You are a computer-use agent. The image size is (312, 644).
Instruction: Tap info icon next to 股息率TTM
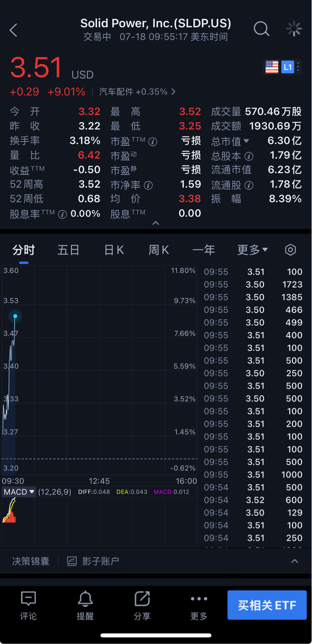pyautogui.click(x=62, y=215)
